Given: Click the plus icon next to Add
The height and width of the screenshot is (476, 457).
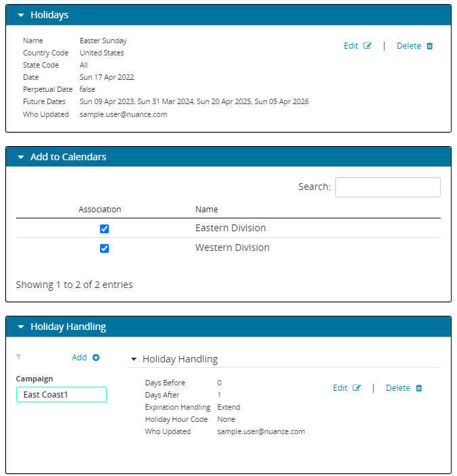Looking at the screenshot, I should coord(96,358).
